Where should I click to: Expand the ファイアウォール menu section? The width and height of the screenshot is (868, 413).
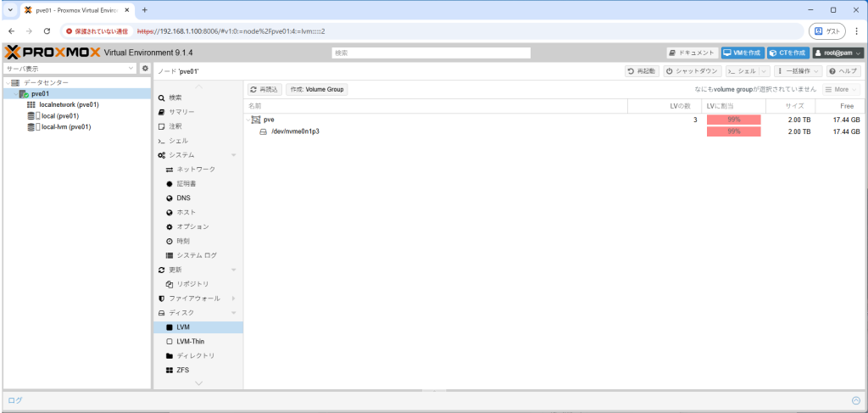coord(233,299)
